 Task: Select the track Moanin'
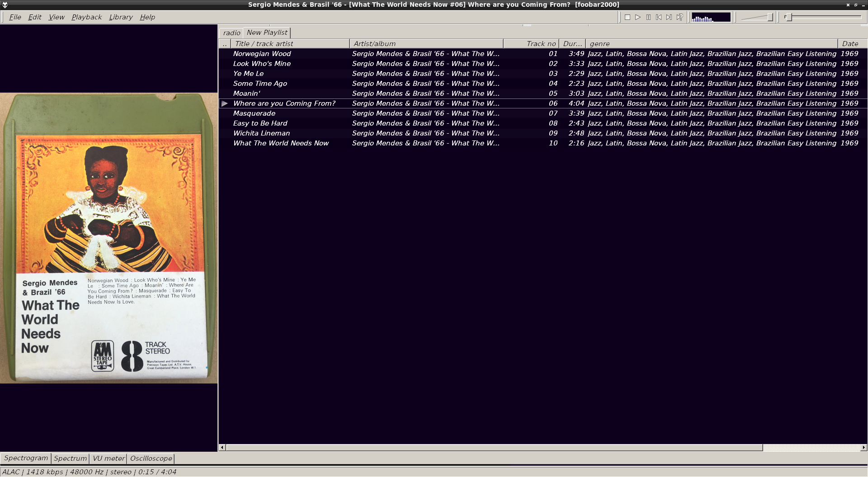click(247, 94)
